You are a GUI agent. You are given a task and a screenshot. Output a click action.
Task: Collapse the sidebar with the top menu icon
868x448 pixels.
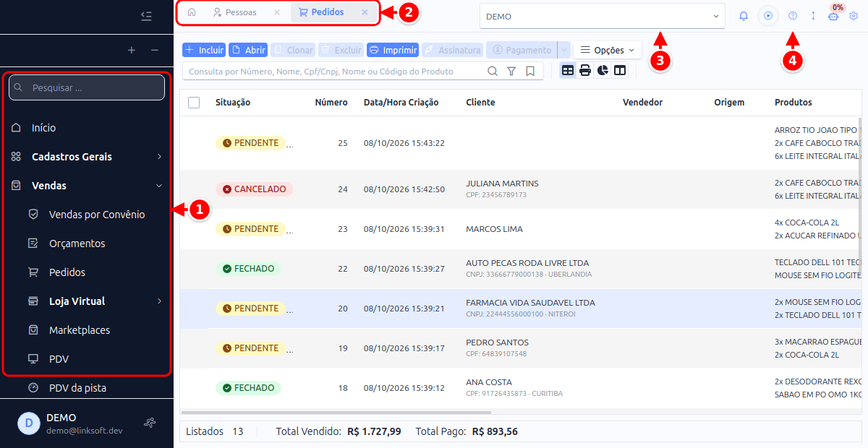[146, 15]
